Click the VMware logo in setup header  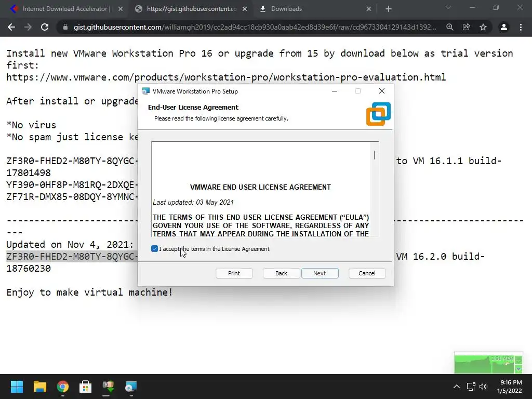378,114
